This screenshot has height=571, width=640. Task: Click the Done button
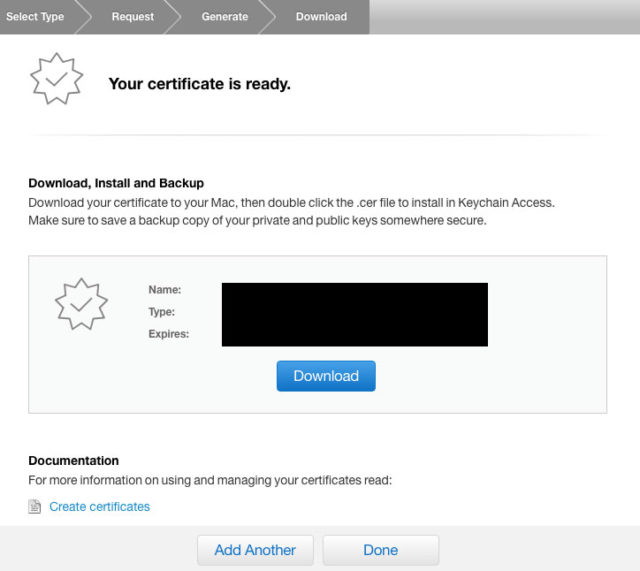pyautogui.click(x=380, y=550)
